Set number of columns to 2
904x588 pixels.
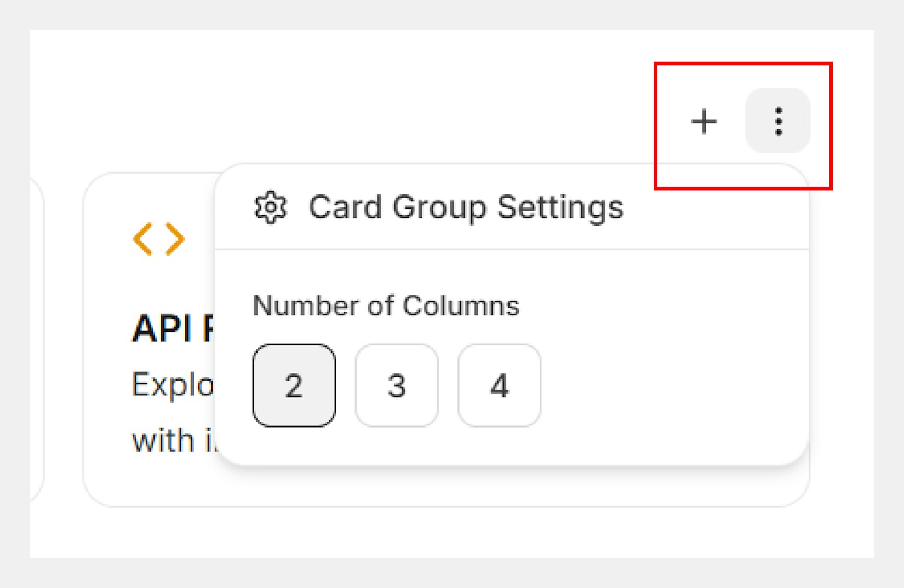294,385
